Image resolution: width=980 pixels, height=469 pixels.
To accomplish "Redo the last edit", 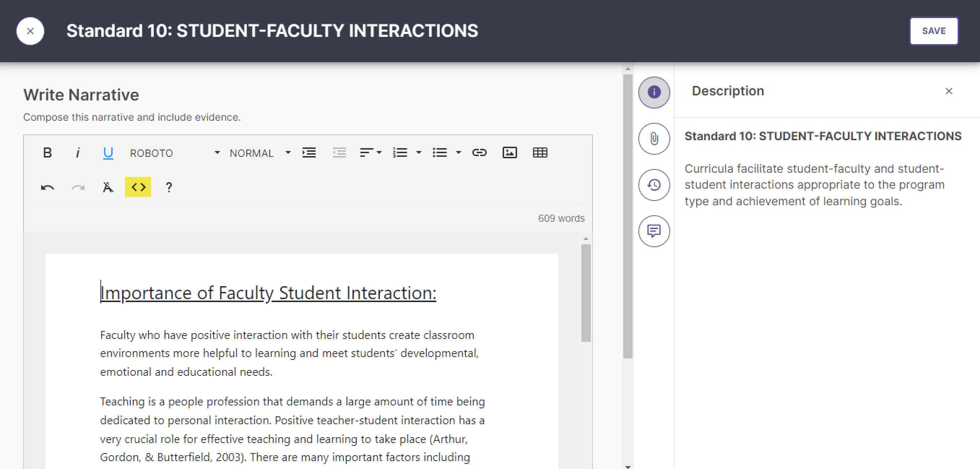I will (78, 187).
